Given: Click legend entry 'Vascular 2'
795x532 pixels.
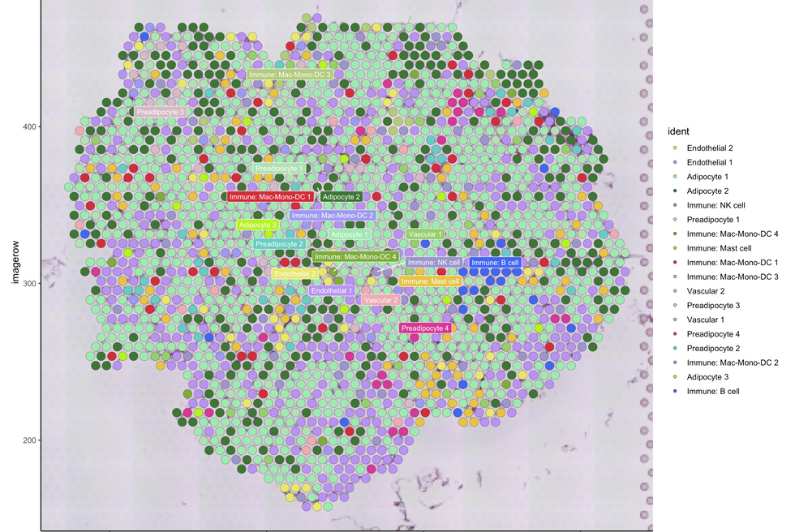Looking at the screenshot, I should click(x=705, y=291).
